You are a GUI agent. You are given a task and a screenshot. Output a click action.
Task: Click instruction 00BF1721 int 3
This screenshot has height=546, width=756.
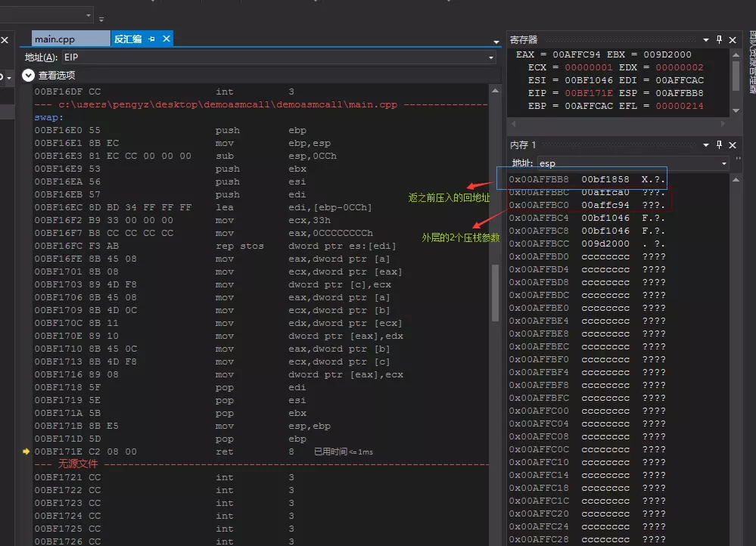164,477
